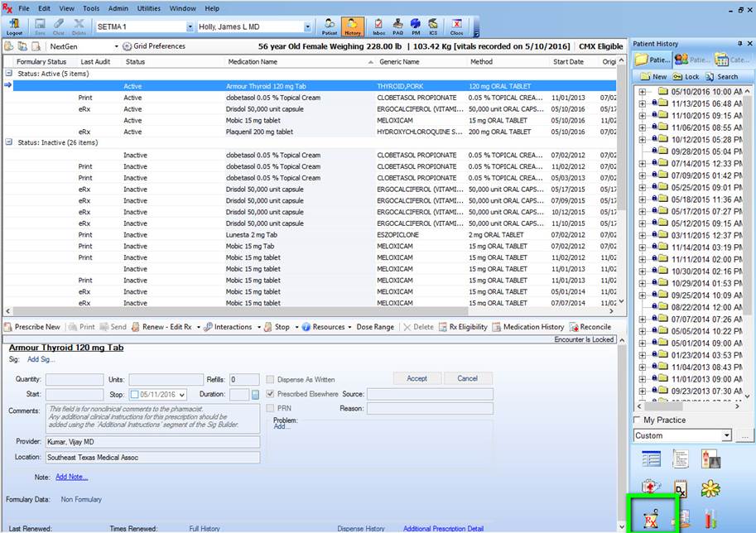Open the Holly, James L MD provider dropdown

(x=307, y=27)
